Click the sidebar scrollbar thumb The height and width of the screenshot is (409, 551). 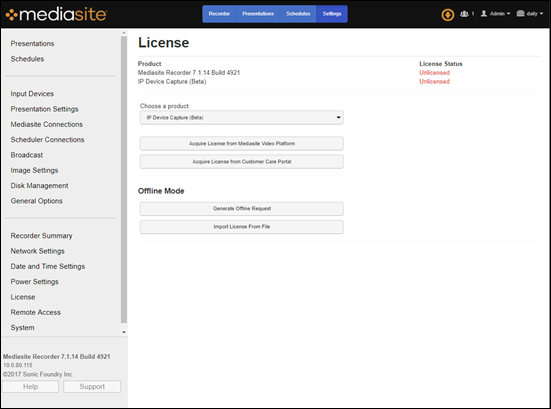pyautogui.click(x=124, y=179)
